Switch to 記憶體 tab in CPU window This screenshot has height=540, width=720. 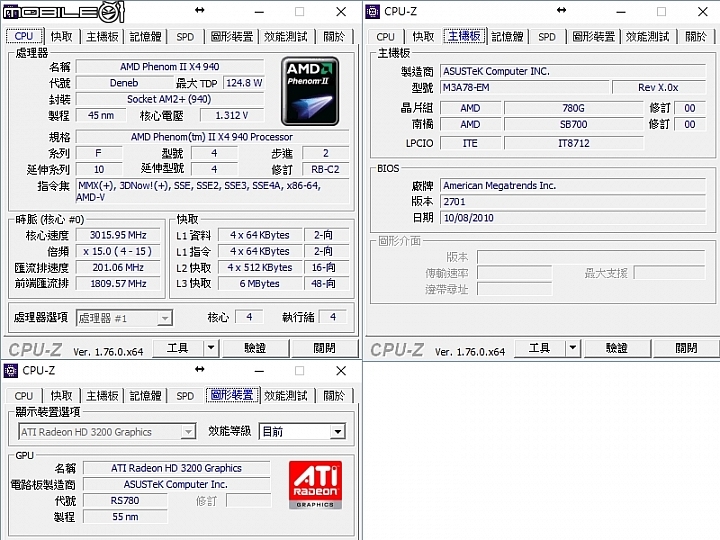pyautogui.click(x=146, y=36)
